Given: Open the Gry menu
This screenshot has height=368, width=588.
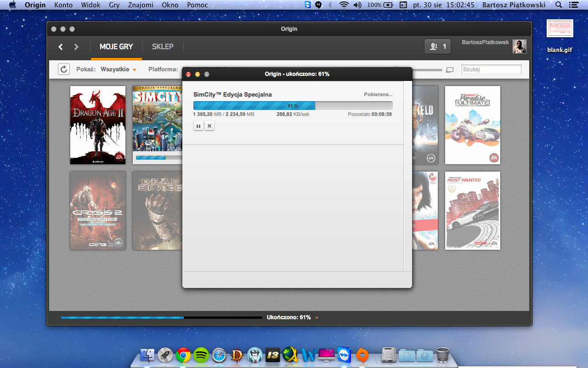Looking at the screenshot, I should point(114,5).
